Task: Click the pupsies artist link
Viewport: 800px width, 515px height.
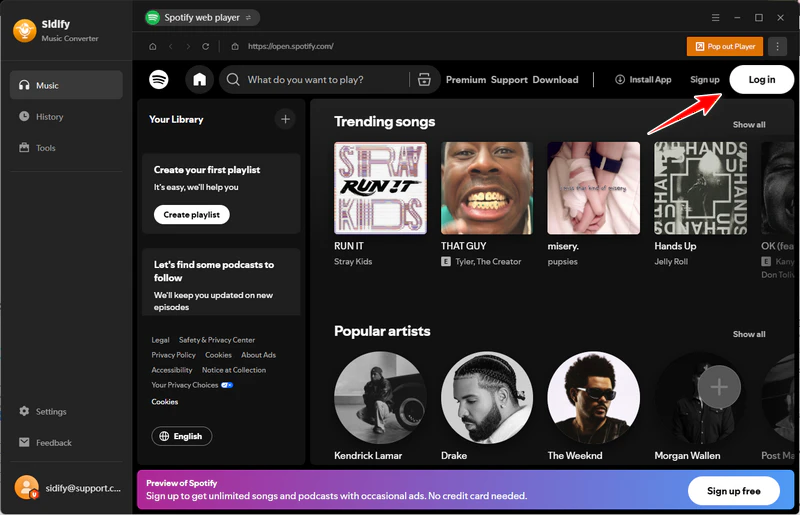Action: (x=562, y=262)
